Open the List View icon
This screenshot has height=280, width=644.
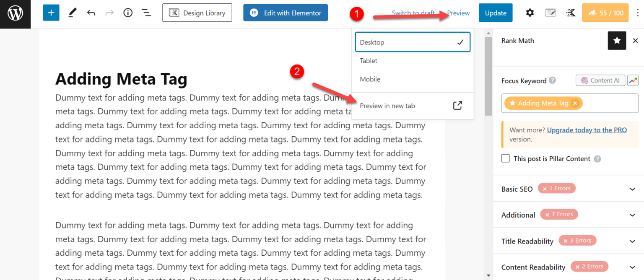pos(146,13)
